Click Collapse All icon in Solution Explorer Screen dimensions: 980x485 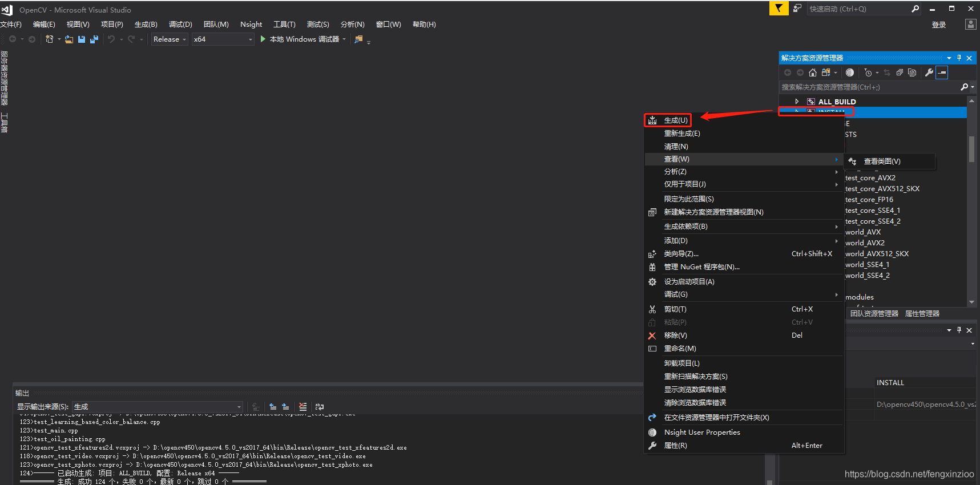900,72
